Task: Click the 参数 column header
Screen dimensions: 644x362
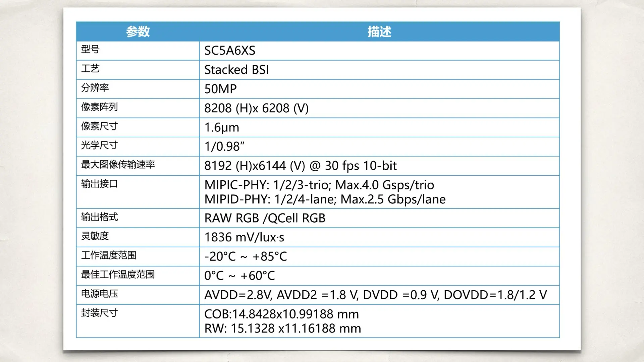Action: pyautogui.click(x=138, y=32)
